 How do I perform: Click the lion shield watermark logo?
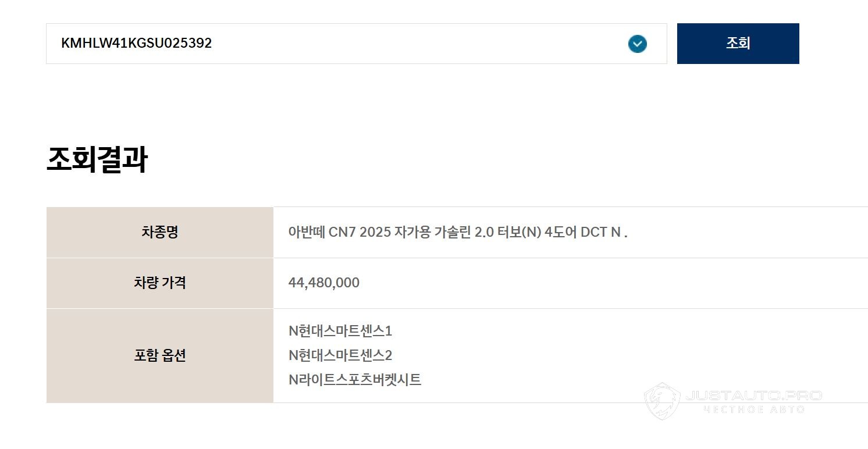tap(662, 401)
